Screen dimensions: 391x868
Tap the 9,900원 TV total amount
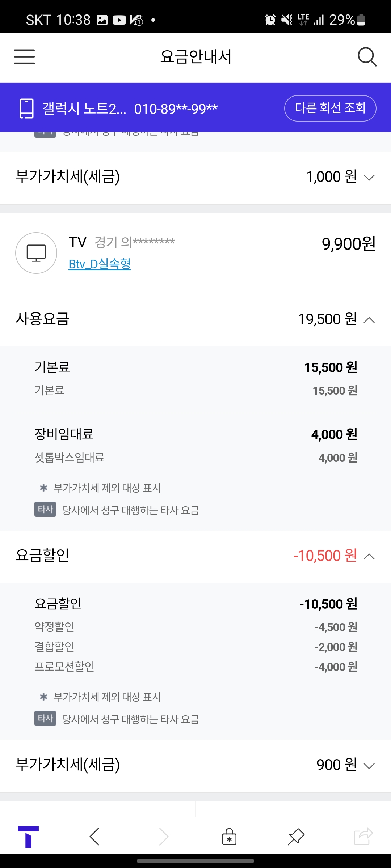tap(348, 244)
